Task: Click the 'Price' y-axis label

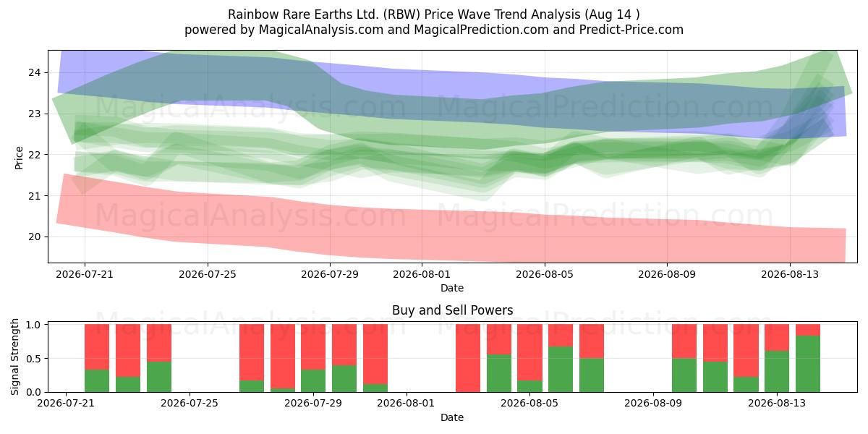Action: [20, 157]
